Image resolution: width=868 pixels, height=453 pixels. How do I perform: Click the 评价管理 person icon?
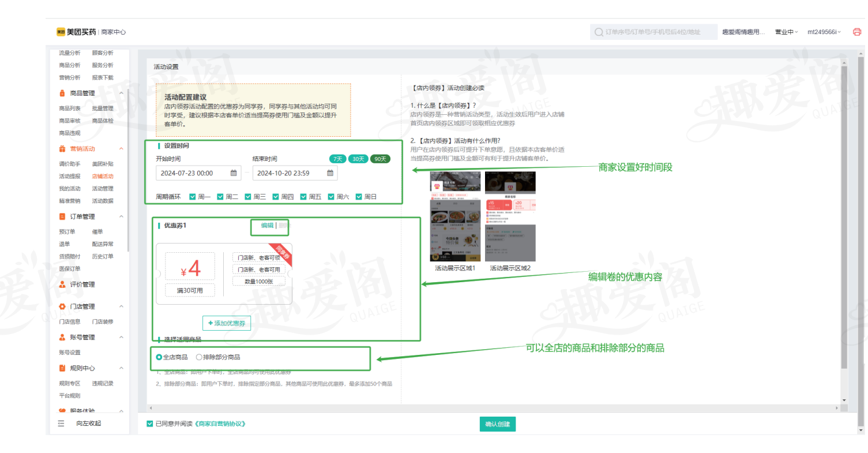click(x=62, y=284)
